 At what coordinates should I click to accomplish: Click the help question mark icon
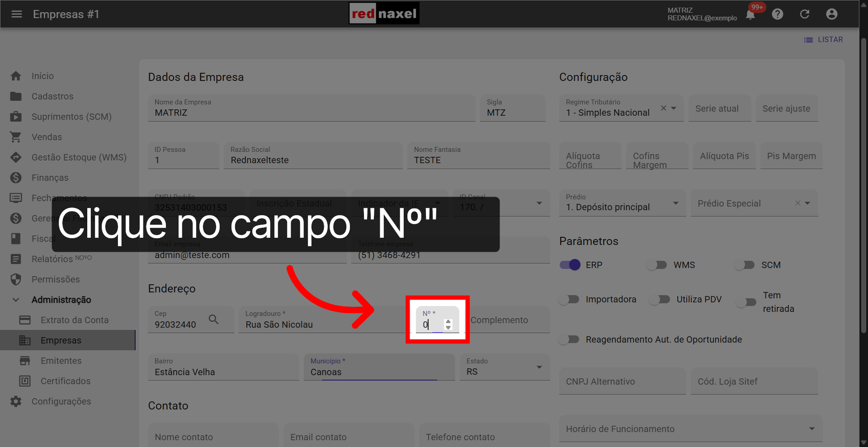(778, 14)
